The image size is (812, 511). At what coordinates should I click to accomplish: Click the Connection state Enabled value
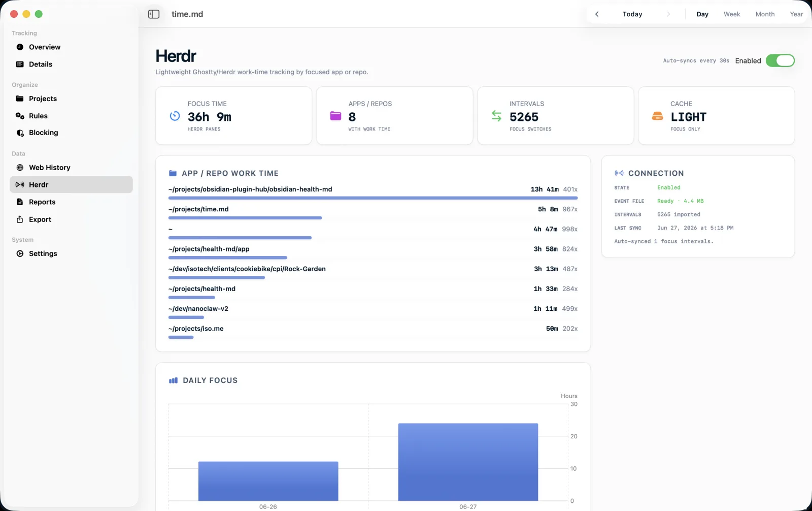(669, 187)
